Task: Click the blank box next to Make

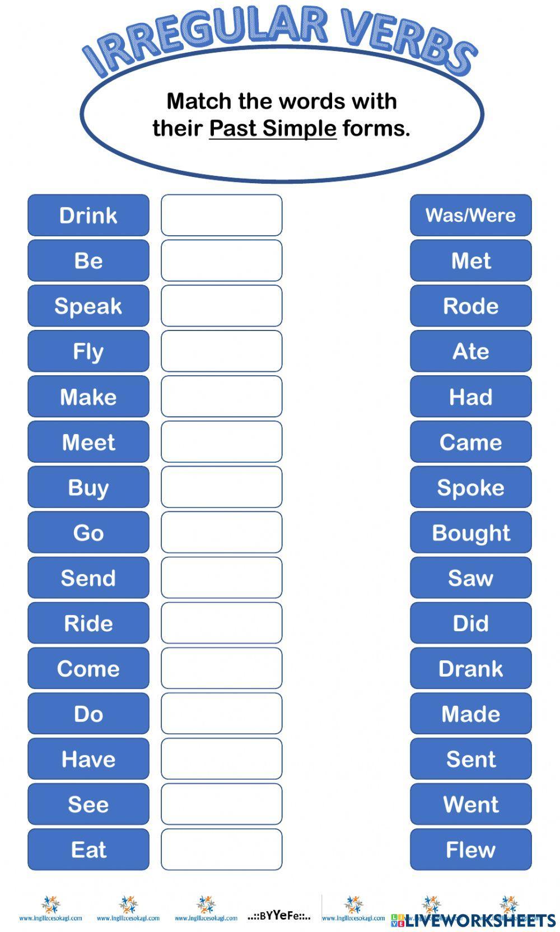Action: coord(222,397)
